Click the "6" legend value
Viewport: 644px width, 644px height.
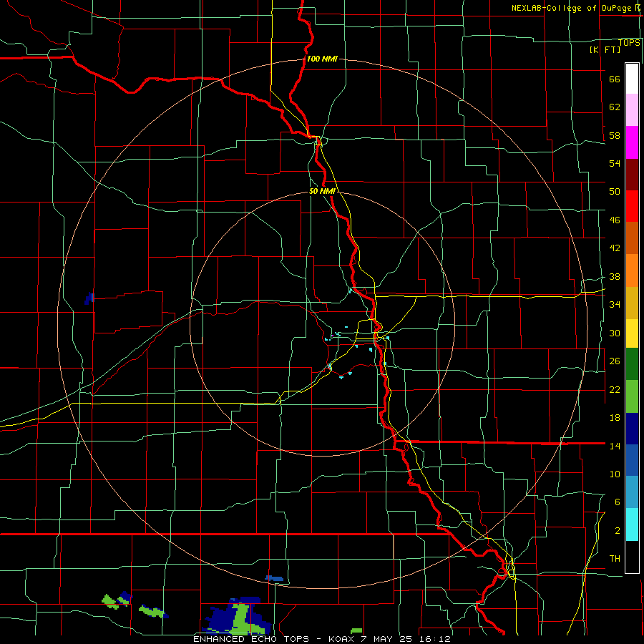tap(618, 502)
